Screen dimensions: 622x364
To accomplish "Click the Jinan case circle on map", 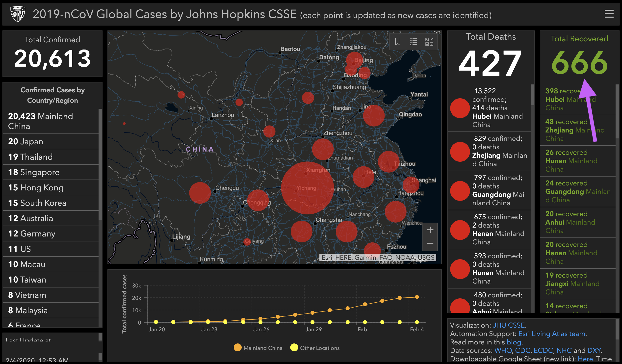I will click(374, 116).
